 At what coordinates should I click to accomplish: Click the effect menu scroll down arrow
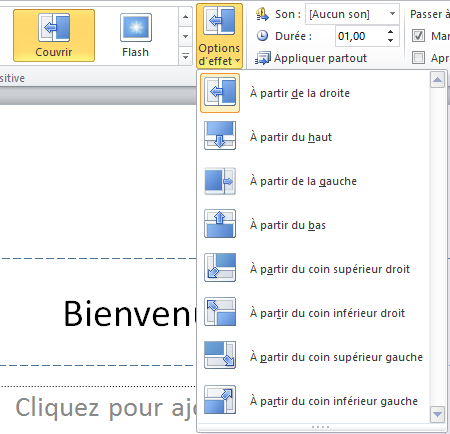(x=437, y=414)
